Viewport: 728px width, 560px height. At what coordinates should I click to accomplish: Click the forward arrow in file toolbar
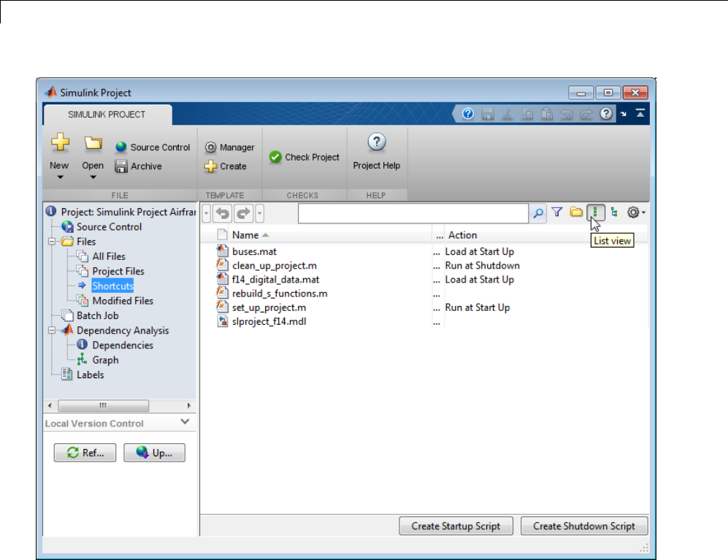point(243,214)
